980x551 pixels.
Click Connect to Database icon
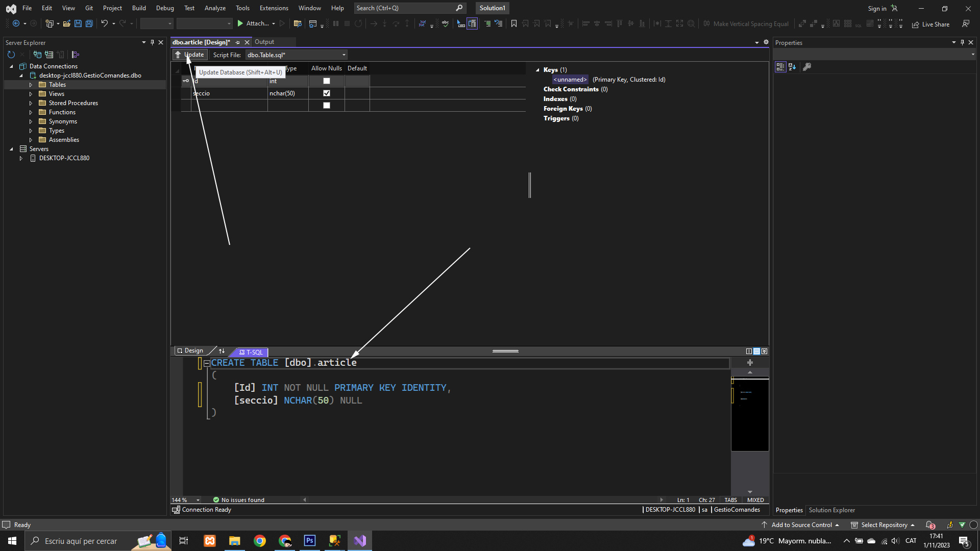click(x=37, y=55)
